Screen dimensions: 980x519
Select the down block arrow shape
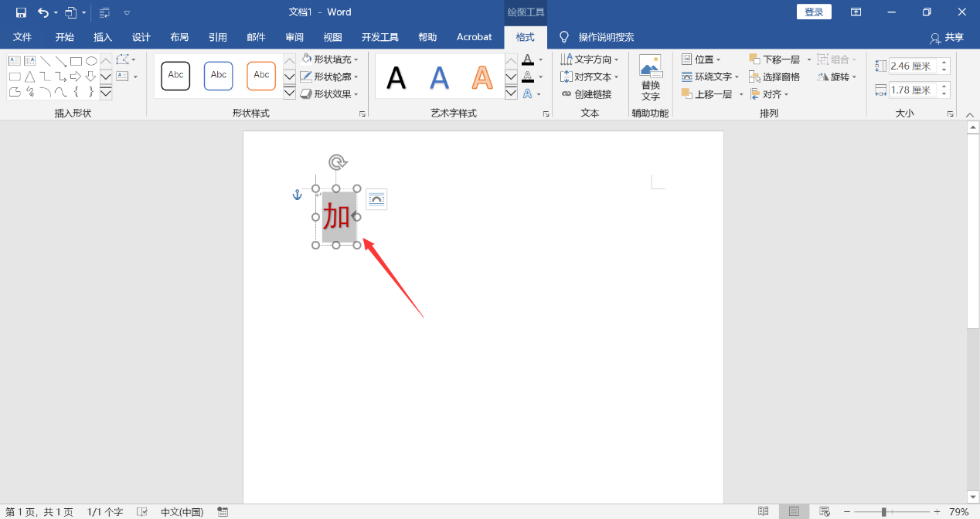click(91, 76)
